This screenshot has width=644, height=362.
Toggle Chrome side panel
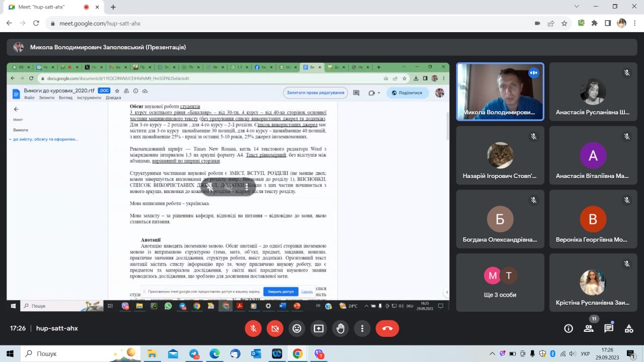tap(608, 23)
